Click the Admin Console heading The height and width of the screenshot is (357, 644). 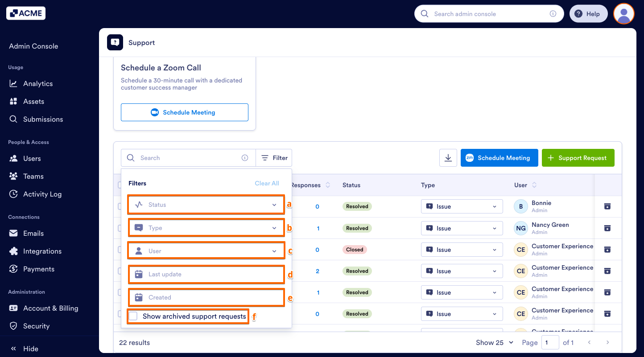tap(33, 46)
